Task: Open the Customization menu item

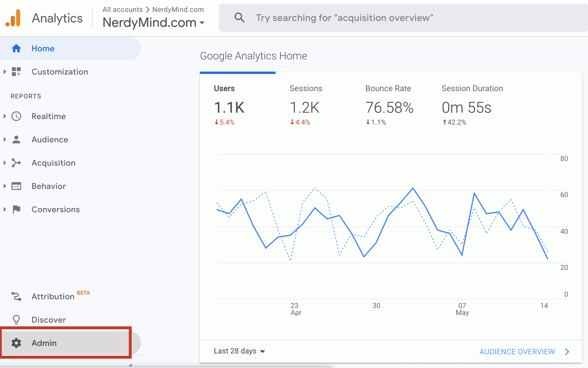Action: 70,72
